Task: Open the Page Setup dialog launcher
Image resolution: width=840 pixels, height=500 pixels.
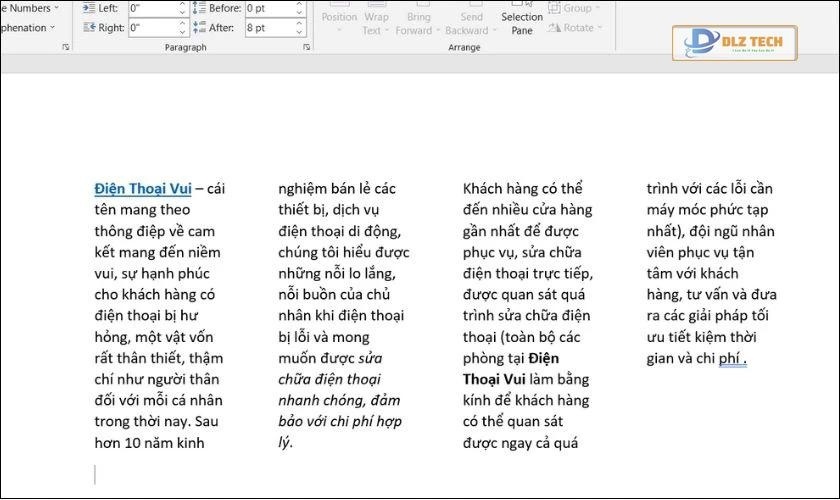Action: click(x=66, y=48)
